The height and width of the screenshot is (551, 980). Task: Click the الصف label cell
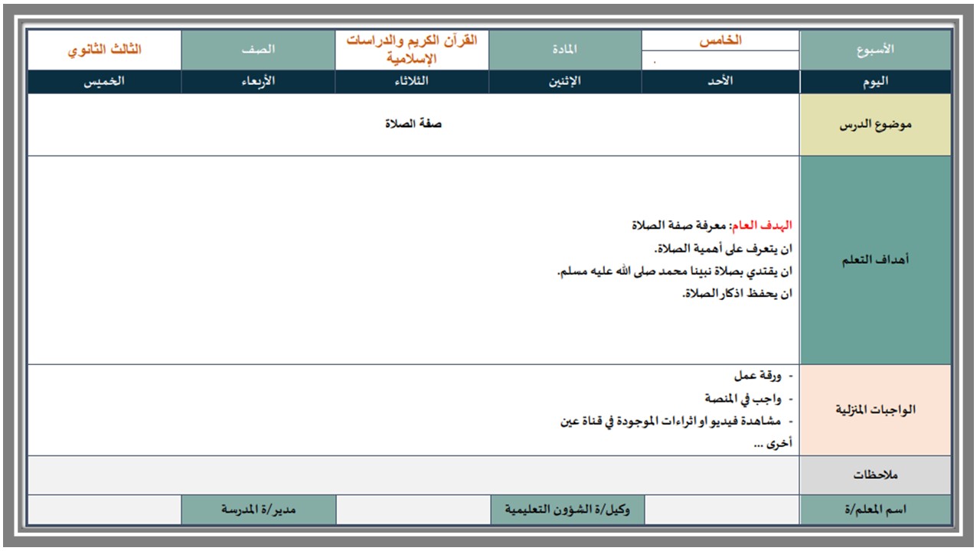tap(258, 50)
